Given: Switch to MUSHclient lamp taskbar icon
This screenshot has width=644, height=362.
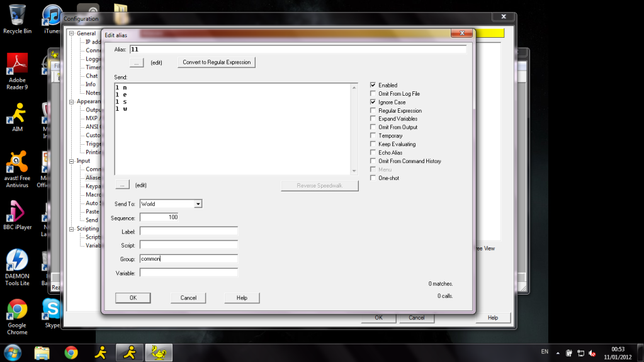Looking at the screenshot, I should 159,353.
